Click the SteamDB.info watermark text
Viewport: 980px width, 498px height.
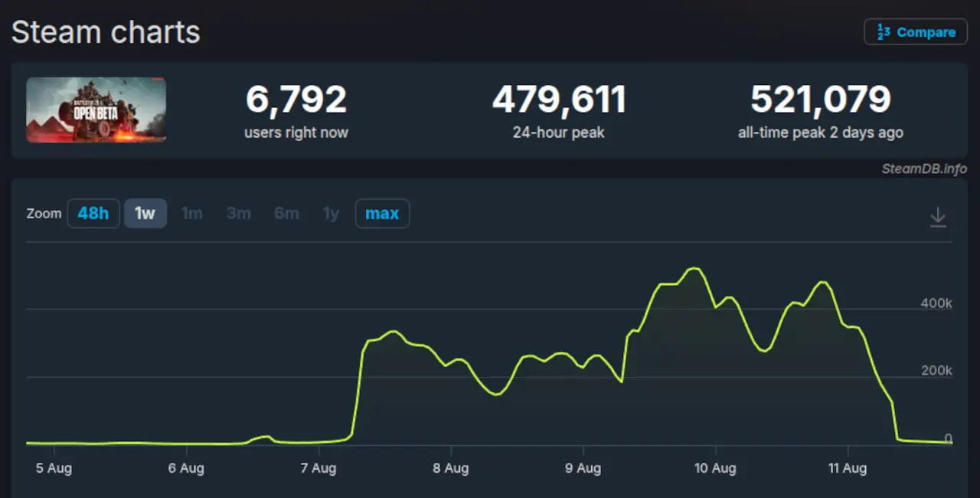tap(924, 169)
